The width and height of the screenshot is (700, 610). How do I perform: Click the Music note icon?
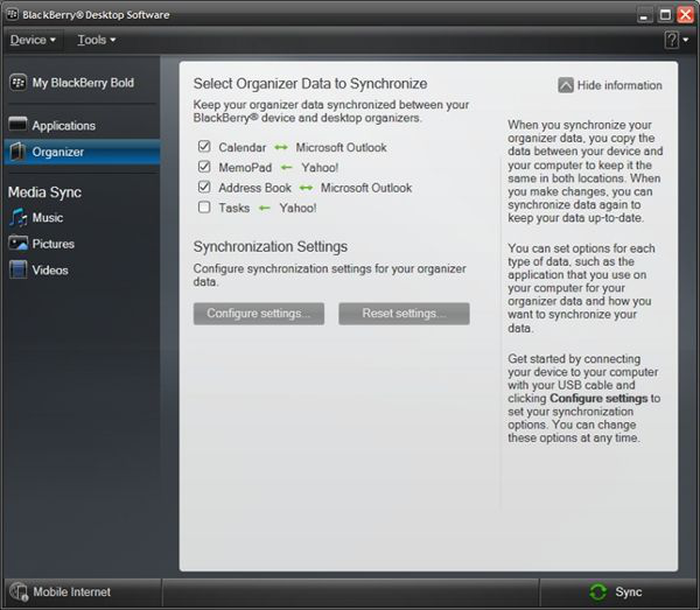coord(18,217)
